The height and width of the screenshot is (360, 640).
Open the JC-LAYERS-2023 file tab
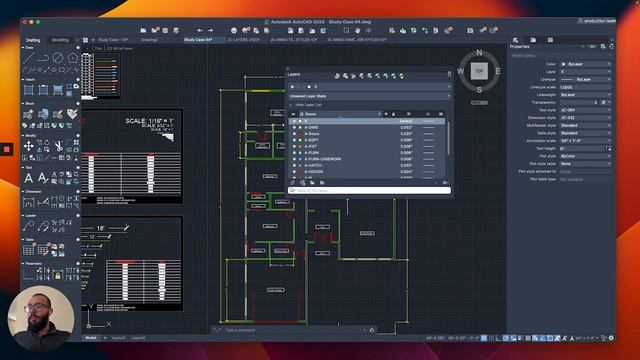(x=244, y=40)
